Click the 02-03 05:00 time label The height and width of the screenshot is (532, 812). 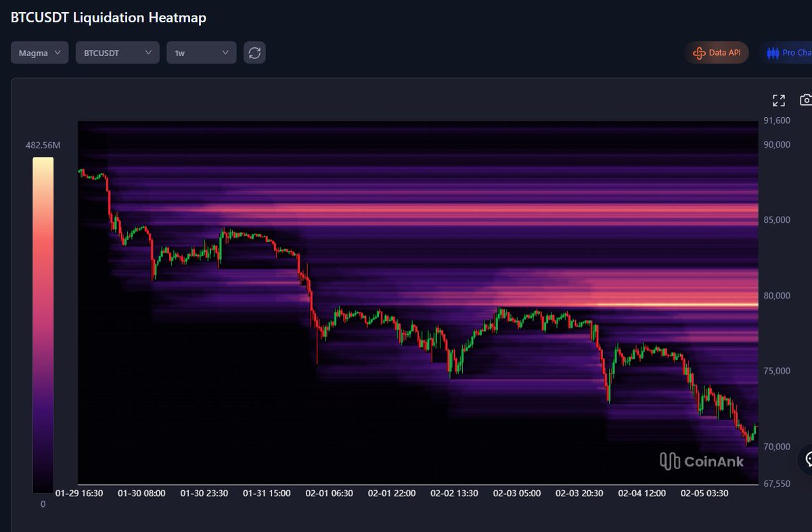click(x=516, y=493)
